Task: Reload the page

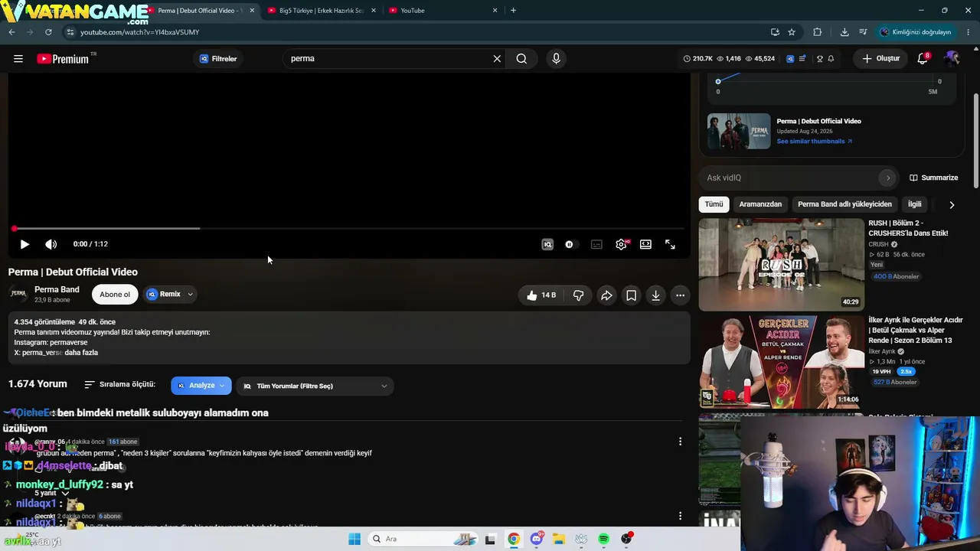Action: pos(48,32)
